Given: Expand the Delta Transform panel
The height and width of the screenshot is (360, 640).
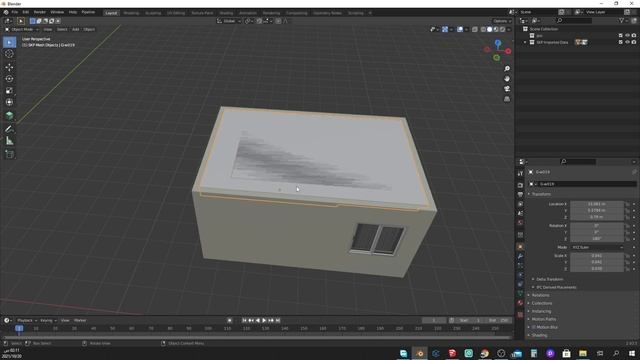Looking at the screenshot, I should coord(549,279).
